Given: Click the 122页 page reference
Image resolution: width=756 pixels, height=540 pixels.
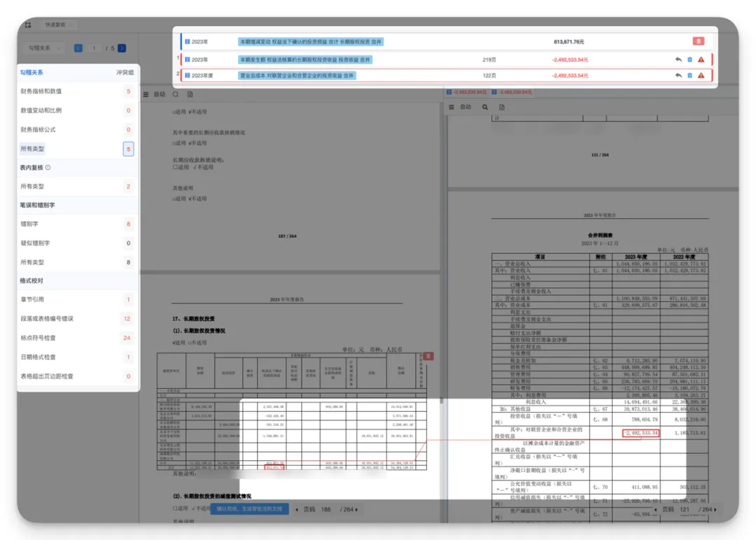Looking at the screenshot, I should (489, 76).
